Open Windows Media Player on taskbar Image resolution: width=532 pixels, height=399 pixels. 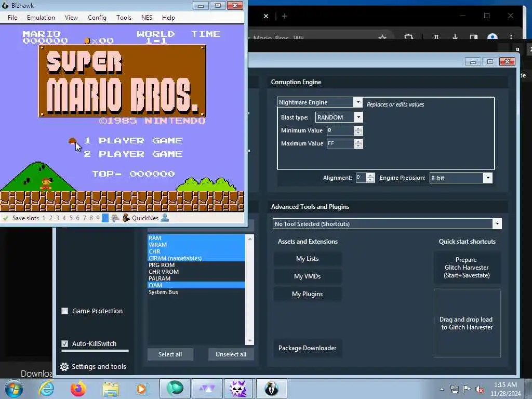click(x=141, y=389)
